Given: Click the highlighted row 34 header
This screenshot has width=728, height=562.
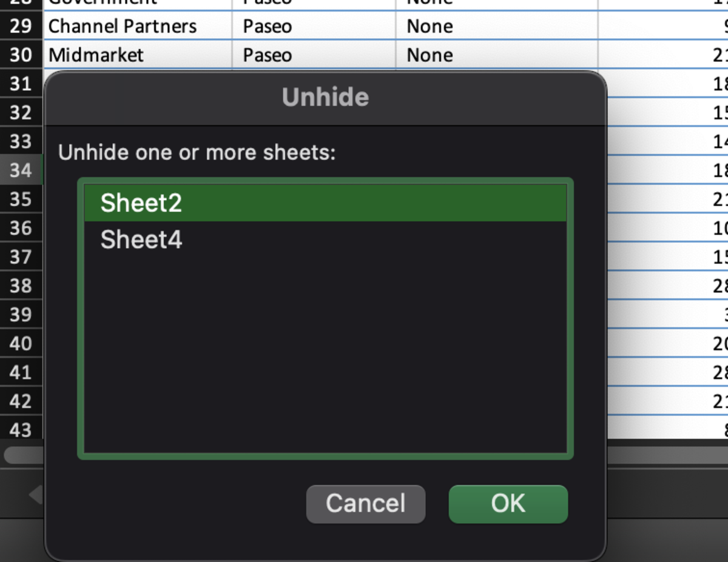Looking at the screenshot, I should [x=21, y=170].
